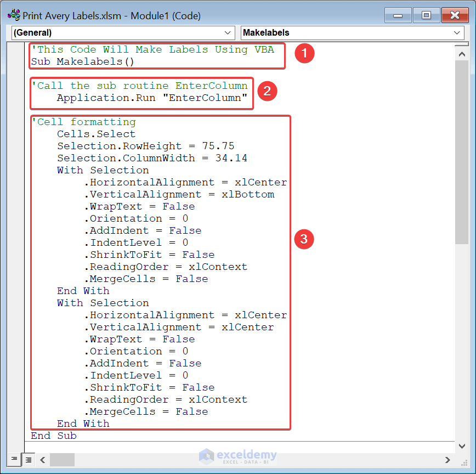The image size is (476, 474).
Task: Click the vertical scrollbar up arrow
Action: pyautogui.click(x=462, y=54)
